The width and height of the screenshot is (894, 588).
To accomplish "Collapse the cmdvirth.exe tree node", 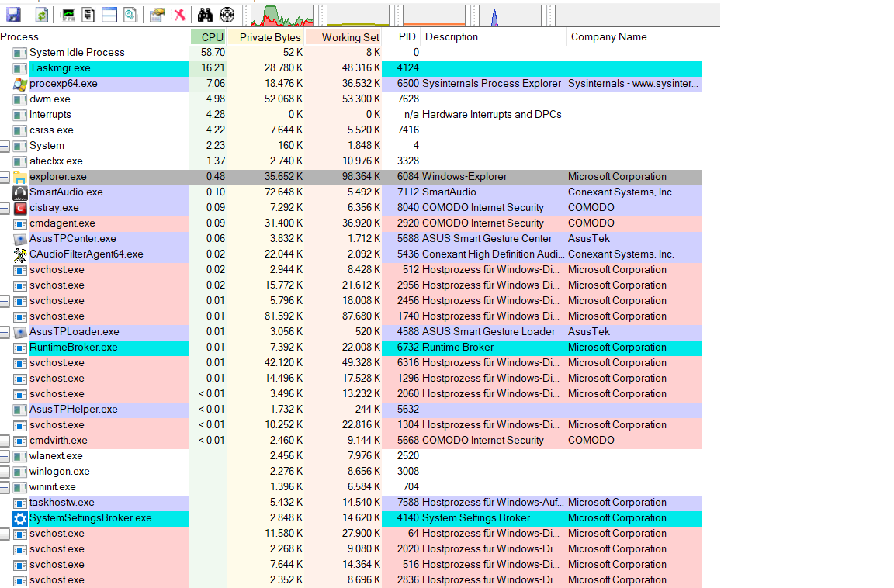I will [5, 441].
